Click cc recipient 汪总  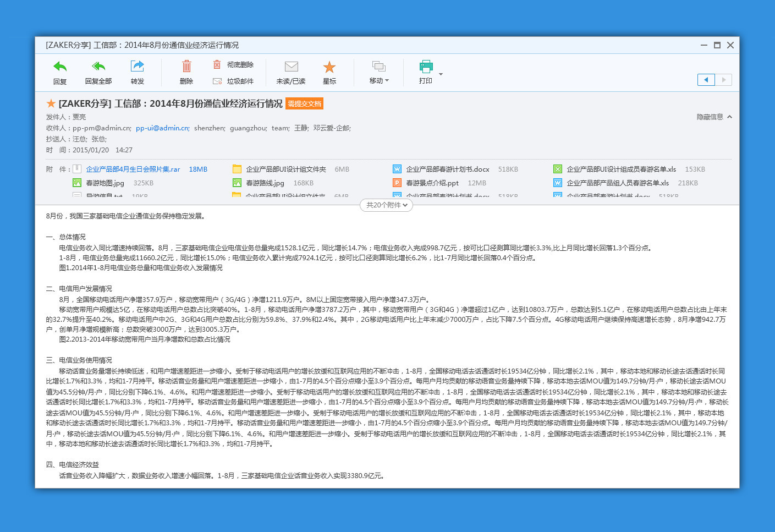coord(80,139)
